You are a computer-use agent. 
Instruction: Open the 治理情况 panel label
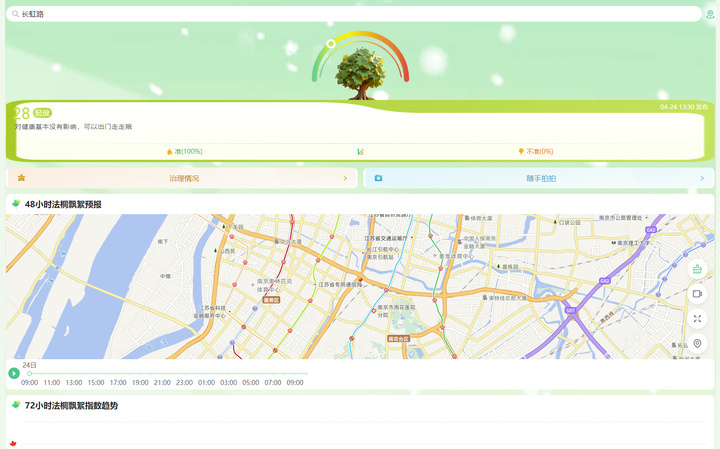(184, 178)
